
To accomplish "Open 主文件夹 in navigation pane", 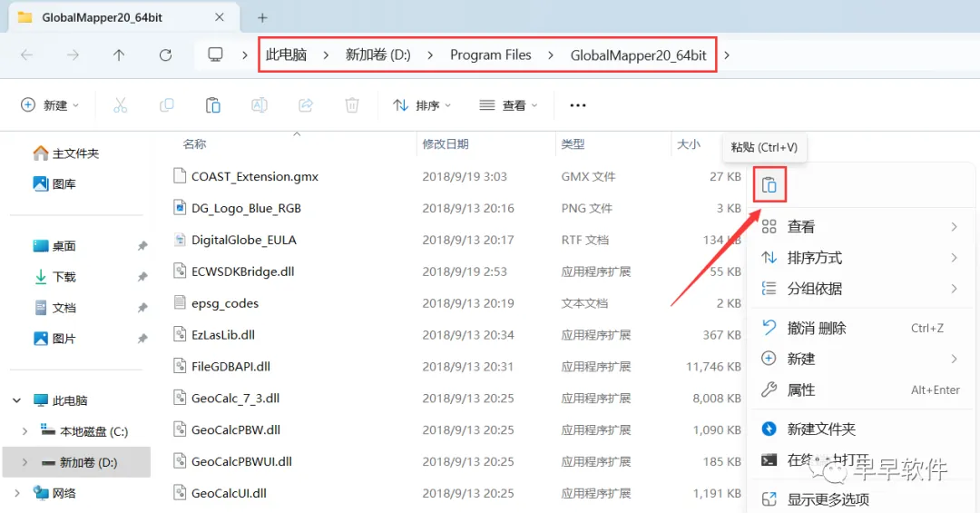I will coord(65,153).
